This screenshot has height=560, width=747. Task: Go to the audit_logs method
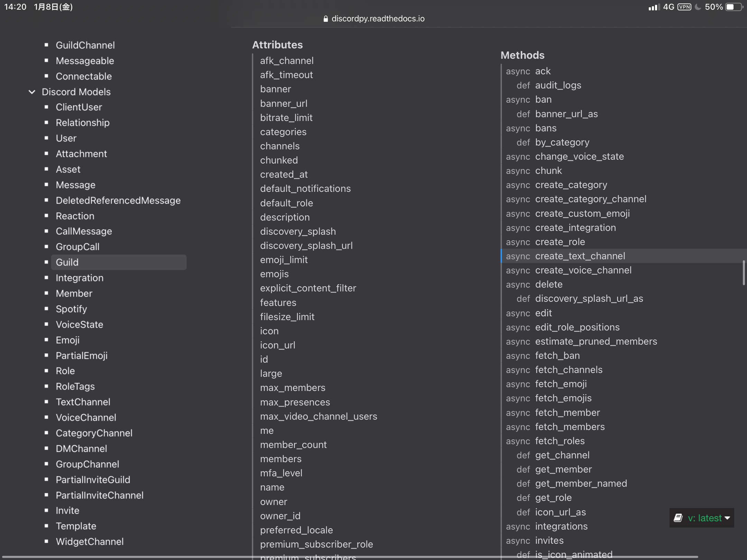(558, 85)
